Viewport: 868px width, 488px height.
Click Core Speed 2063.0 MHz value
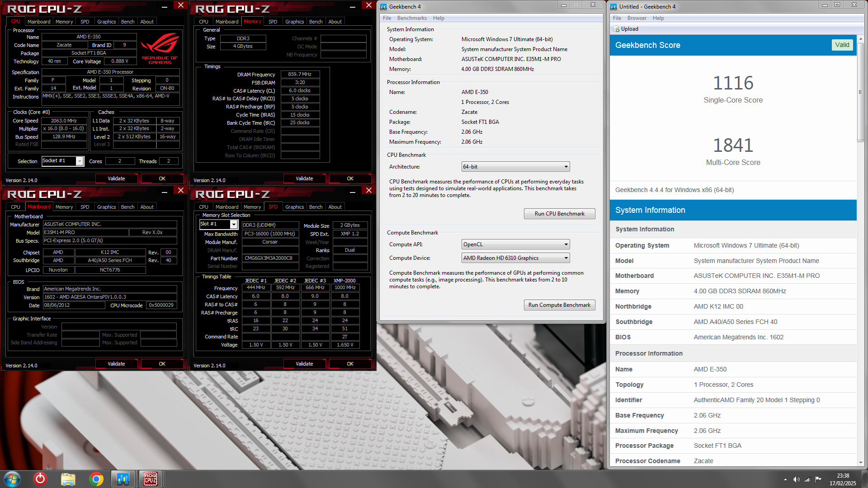64,121
